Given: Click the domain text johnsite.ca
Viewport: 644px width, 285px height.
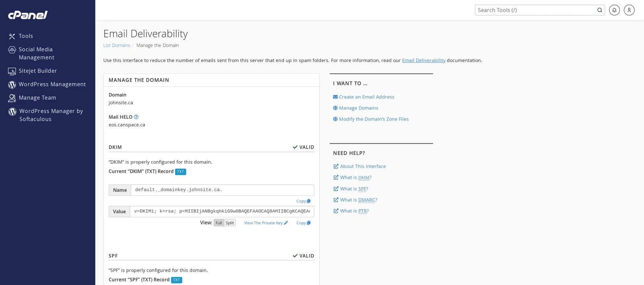Looking at the screenshot, I should click(x=121, y=103).
